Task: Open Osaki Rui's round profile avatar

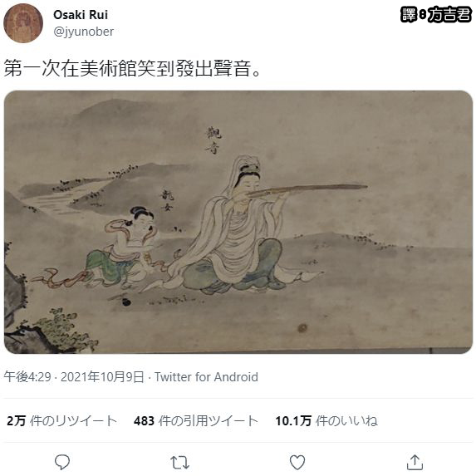Action: pyautogui.click(x=23, y=23)
